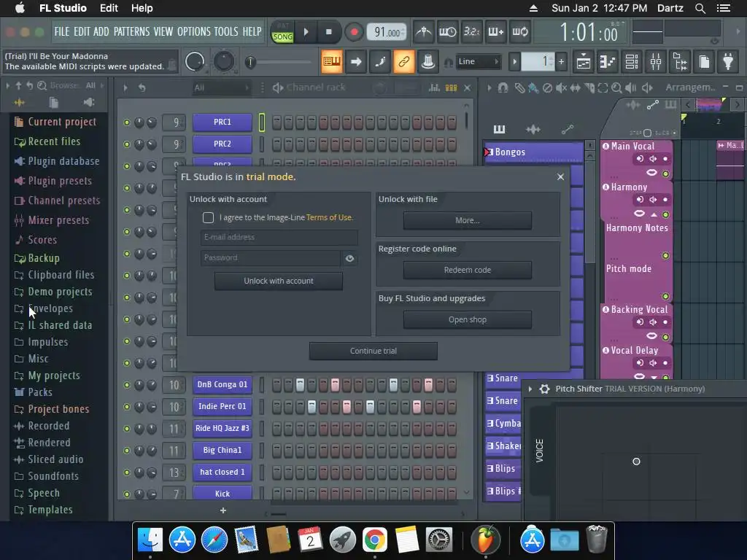Viewport: 747px width, 560px height.
Task: Check the agree to Terms of Use box
Action: coord(208,217)
